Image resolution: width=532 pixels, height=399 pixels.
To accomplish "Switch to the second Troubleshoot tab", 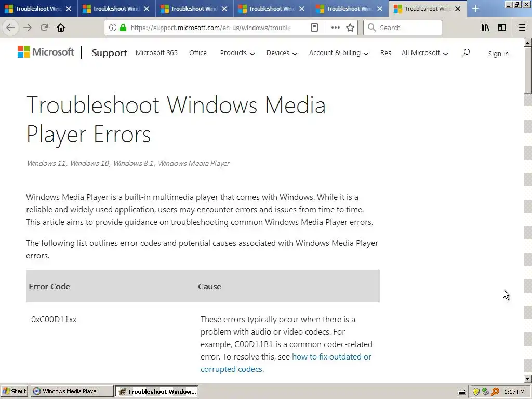I will pyautogui.click(x=112, y=9).
